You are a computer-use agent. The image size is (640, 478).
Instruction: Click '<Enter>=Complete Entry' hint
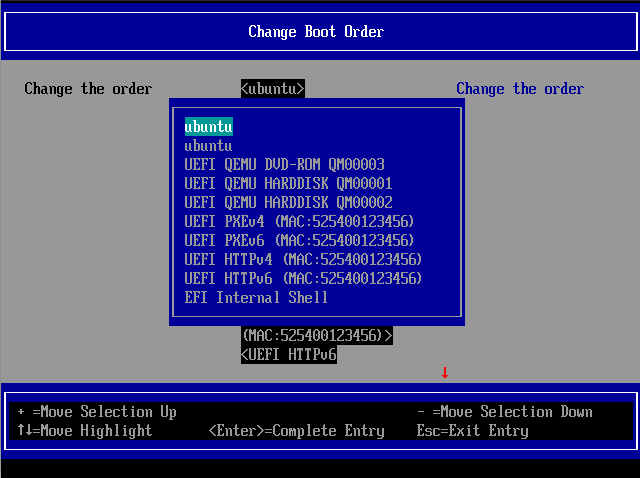pyautogui.click(x=297, y=430)
